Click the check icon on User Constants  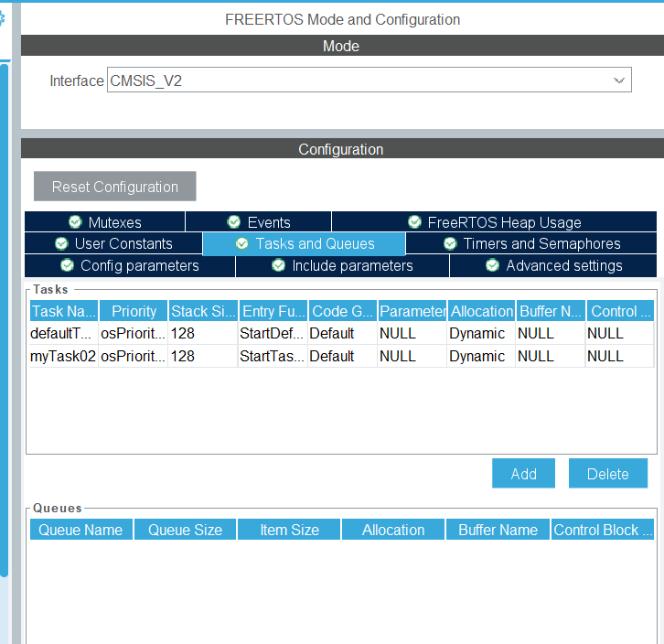pos(61,243)
